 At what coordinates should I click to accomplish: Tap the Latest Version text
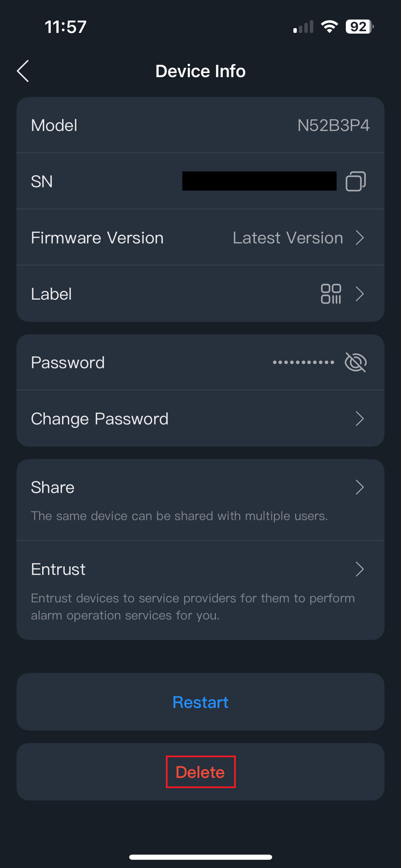288,238
